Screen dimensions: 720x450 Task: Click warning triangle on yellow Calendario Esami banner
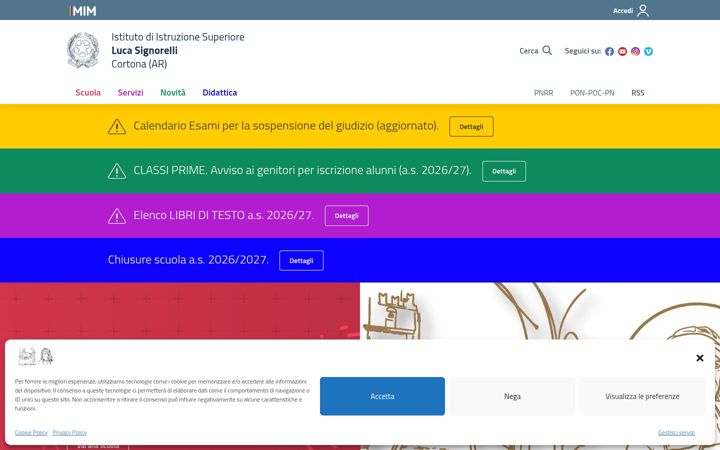click(x=117, y=127)
